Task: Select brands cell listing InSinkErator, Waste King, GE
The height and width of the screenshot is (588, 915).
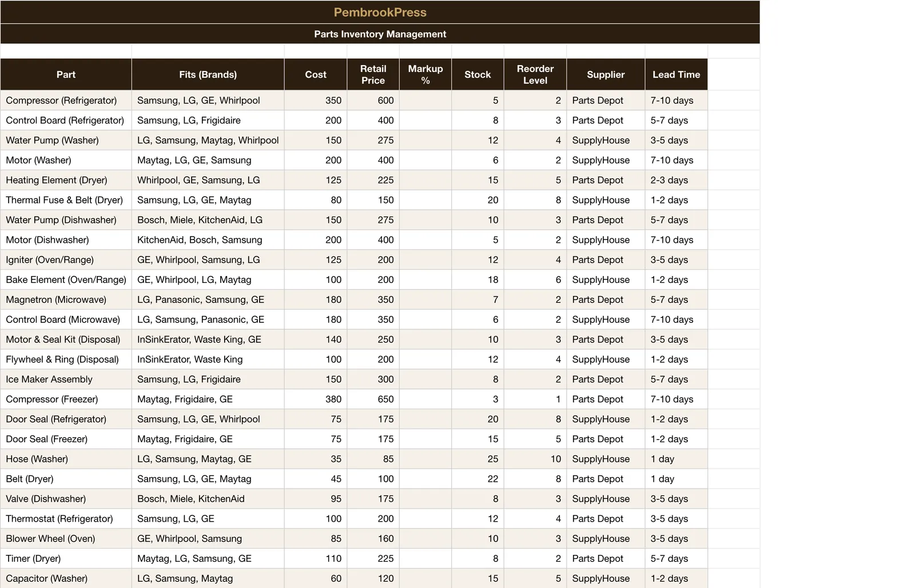Action: [x=208, y=339]
